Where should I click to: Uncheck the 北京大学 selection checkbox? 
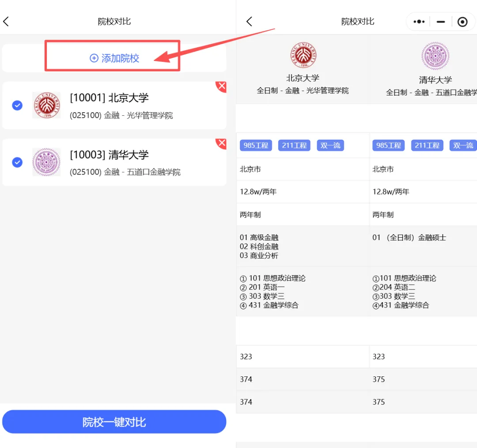click(17, 105)
